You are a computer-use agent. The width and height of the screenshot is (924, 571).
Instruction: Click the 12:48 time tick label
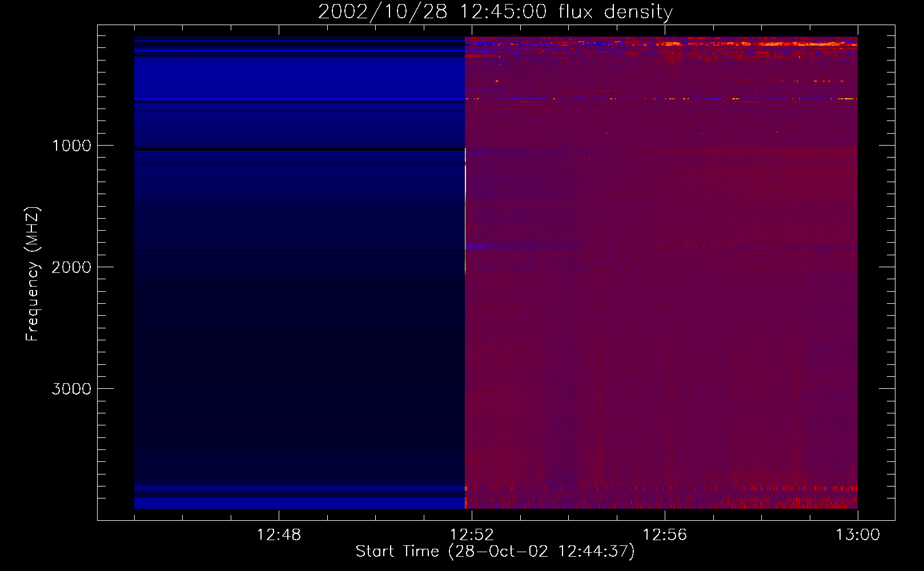[x=279, y=535]
